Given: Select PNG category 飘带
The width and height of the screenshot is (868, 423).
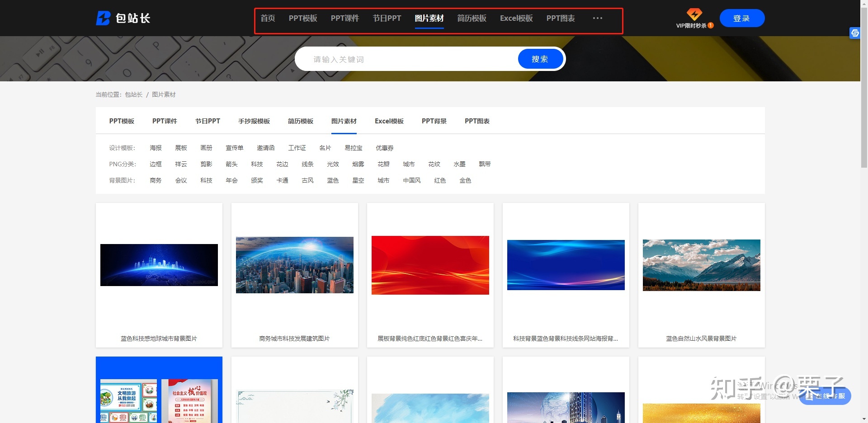Looking at the screenshot, I should point(485,164).
